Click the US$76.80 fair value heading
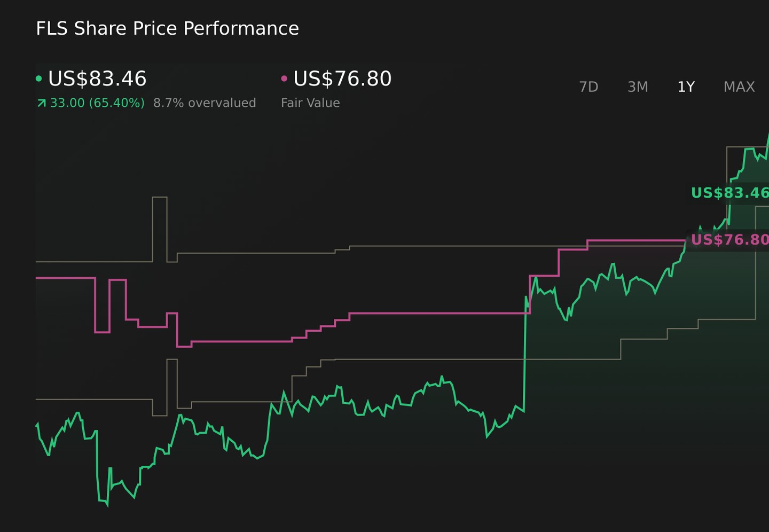 click(x=342, y=79)
